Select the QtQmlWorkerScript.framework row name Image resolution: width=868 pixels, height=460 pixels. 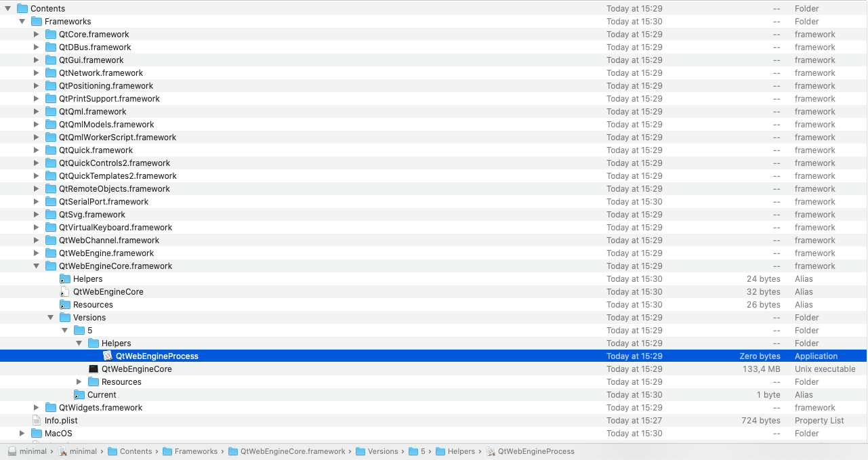point(117,138)
